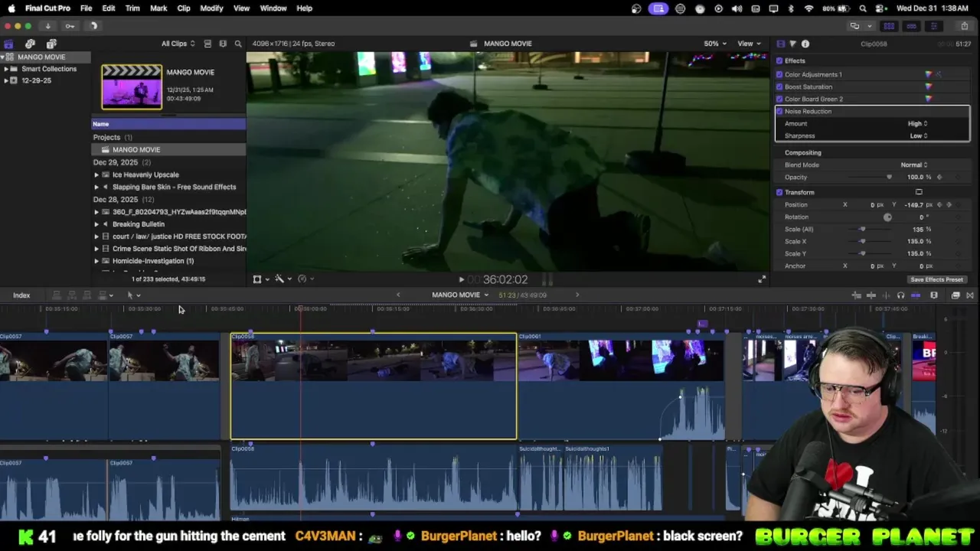Open the Photos and Audio sidebar
Viewport: 980px width, 551px height.
(30, 44)
